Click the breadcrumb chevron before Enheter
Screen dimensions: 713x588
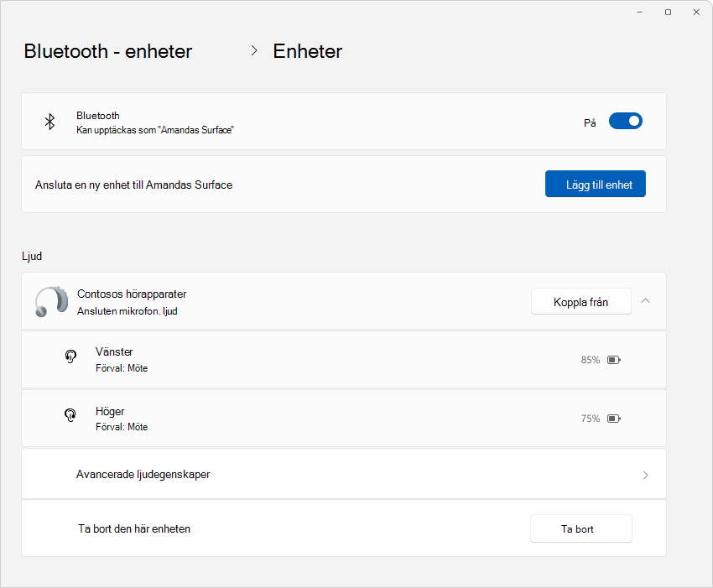pyautogui.click(x=254, y=50)
